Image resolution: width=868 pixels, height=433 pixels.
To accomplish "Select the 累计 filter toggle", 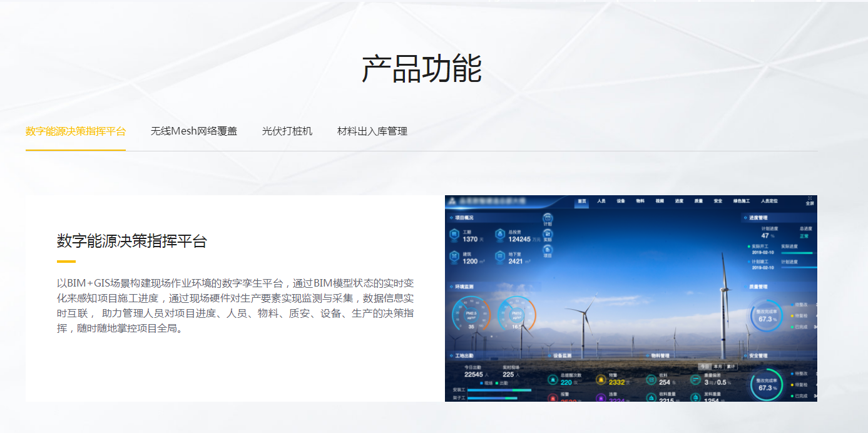I will pyautogui.click(x=731, y=366).
